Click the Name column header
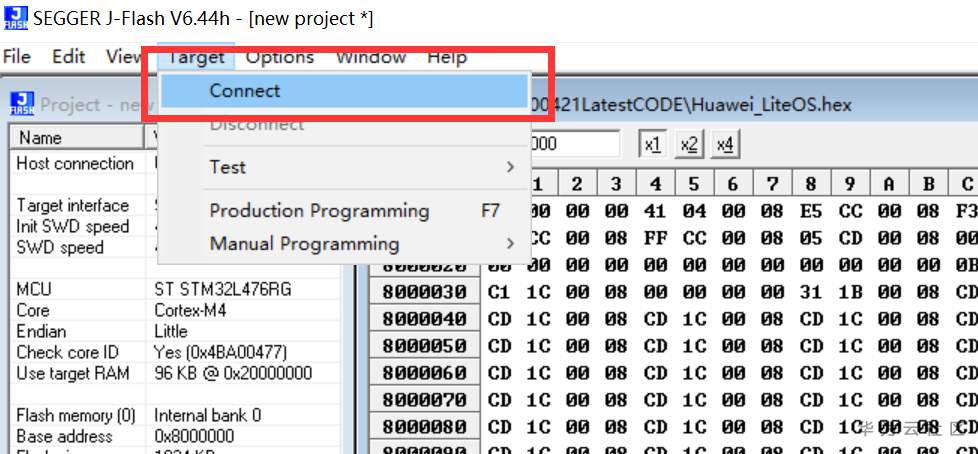Image resolution: width=978 pixels, height=454 pixels. coord(77,137)
